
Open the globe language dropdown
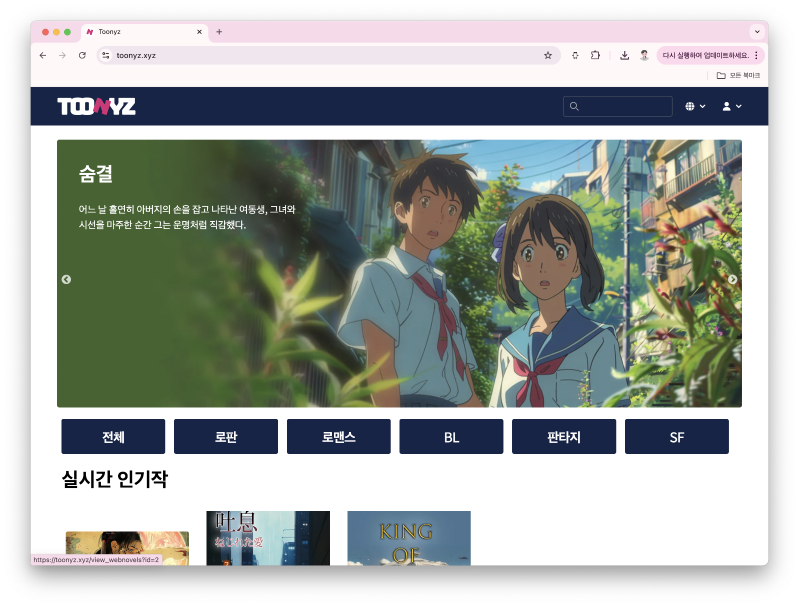695,107
